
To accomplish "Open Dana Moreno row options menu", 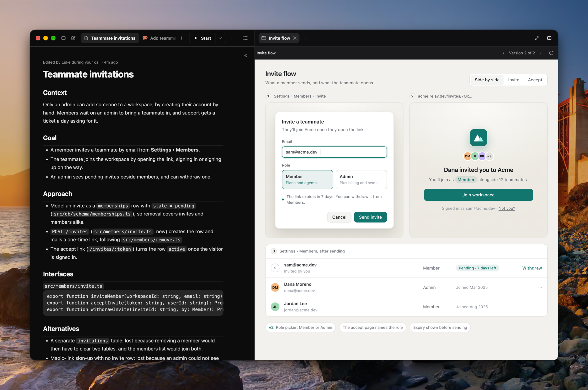I will tap(540, 288).
